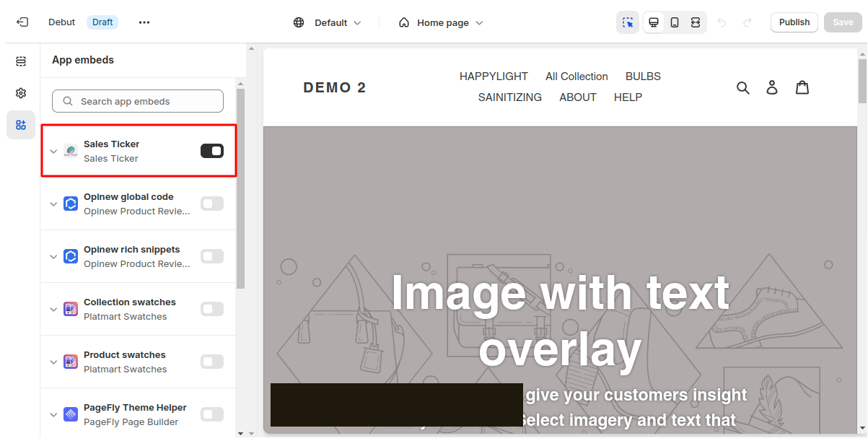This screenshot has width=868, height=441.
Task: Switch to fullscreen preview icon
Action: 696,22
